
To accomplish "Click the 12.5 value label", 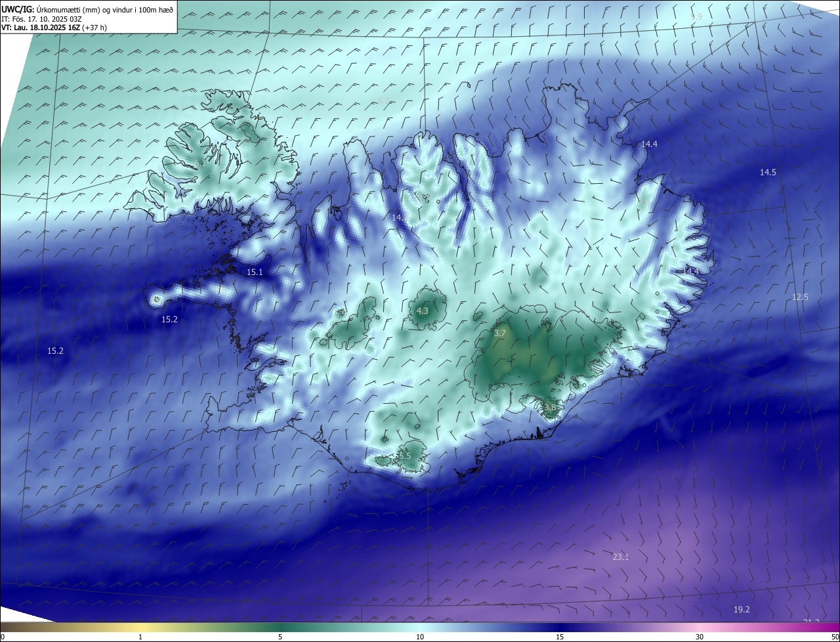I will click(x=800, y=297).
